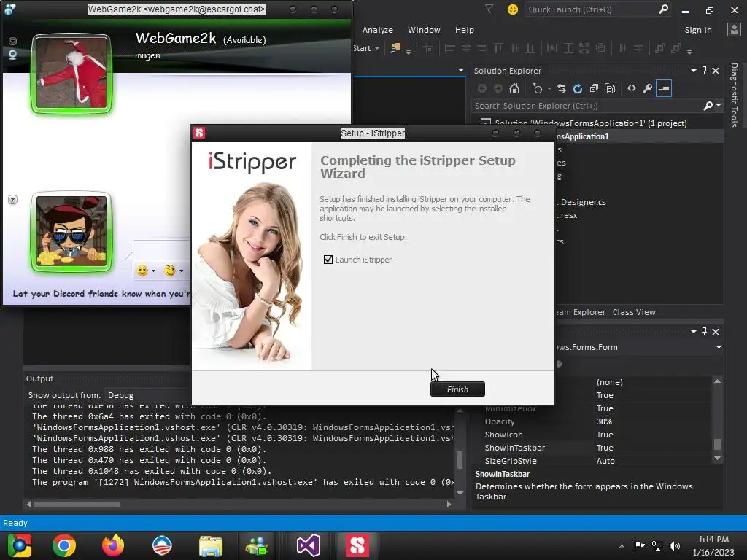Click network icon in system tray
The width and height of the screenshot is (747, 560).
657,545
